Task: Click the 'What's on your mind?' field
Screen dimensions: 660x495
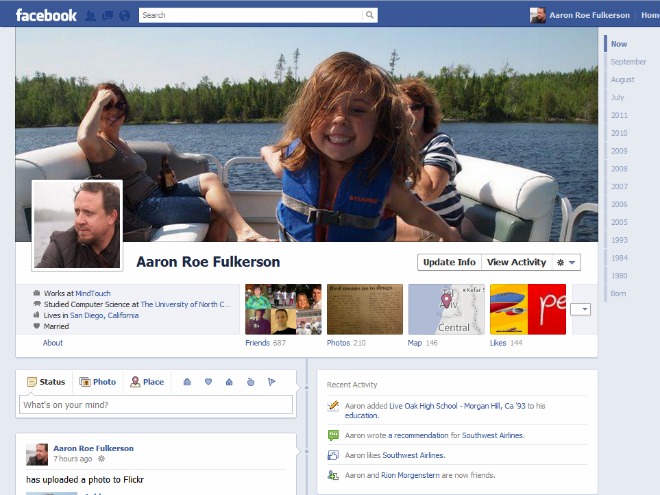Action: (x=156, y=405)
